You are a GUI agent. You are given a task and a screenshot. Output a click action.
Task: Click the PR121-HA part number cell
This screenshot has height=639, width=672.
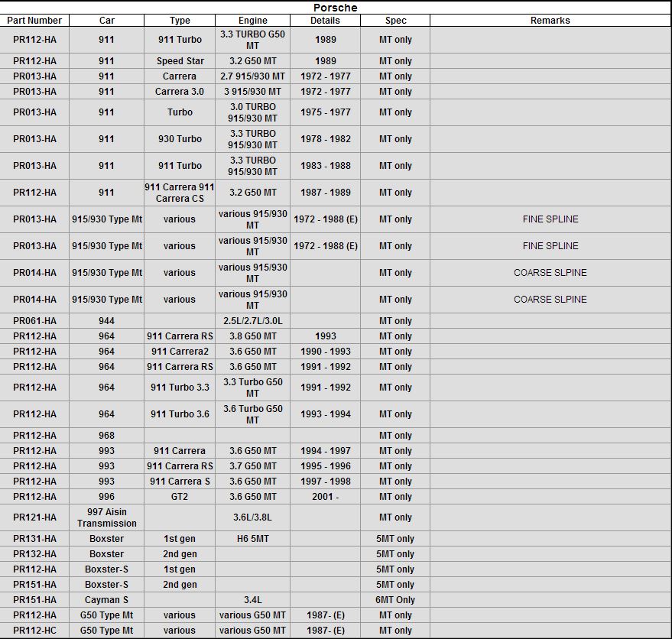coord(34,517)
